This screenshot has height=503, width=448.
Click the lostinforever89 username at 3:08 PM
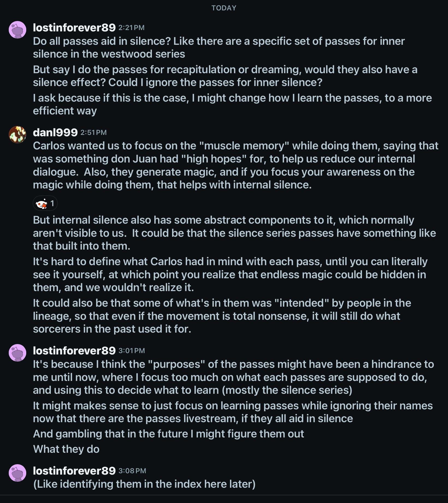click(74, 471)
